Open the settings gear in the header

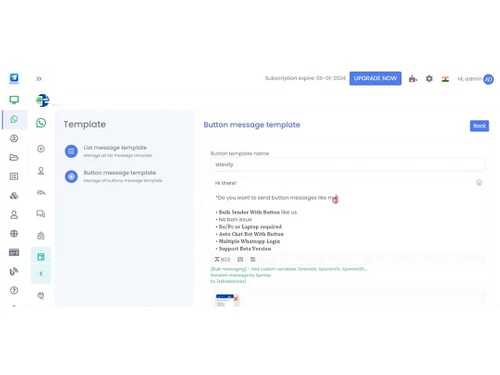pyautogui.click(x=429, y=79)
